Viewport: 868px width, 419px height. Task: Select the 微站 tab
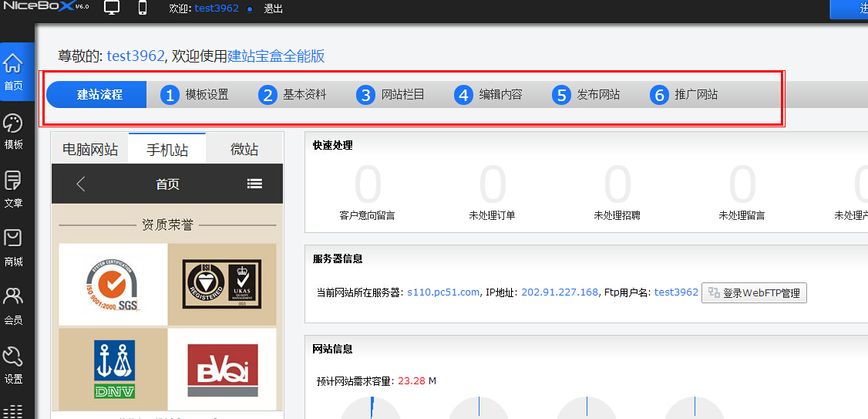[x=244, y=149]
